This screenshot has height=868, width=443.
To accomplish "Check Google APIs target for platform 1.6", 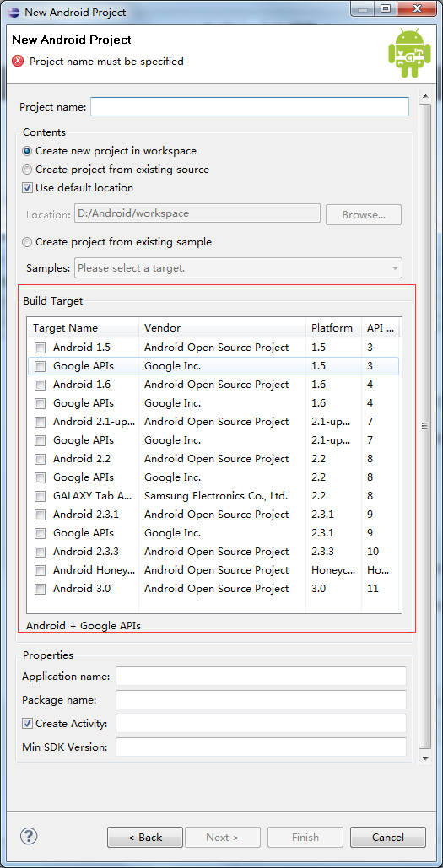I will (40, 403).
